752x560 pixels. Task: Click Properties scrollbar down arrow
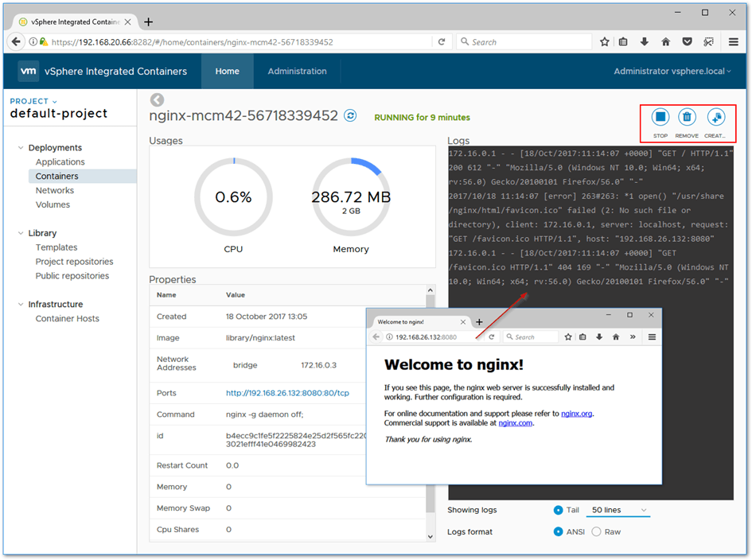point(431,536)
